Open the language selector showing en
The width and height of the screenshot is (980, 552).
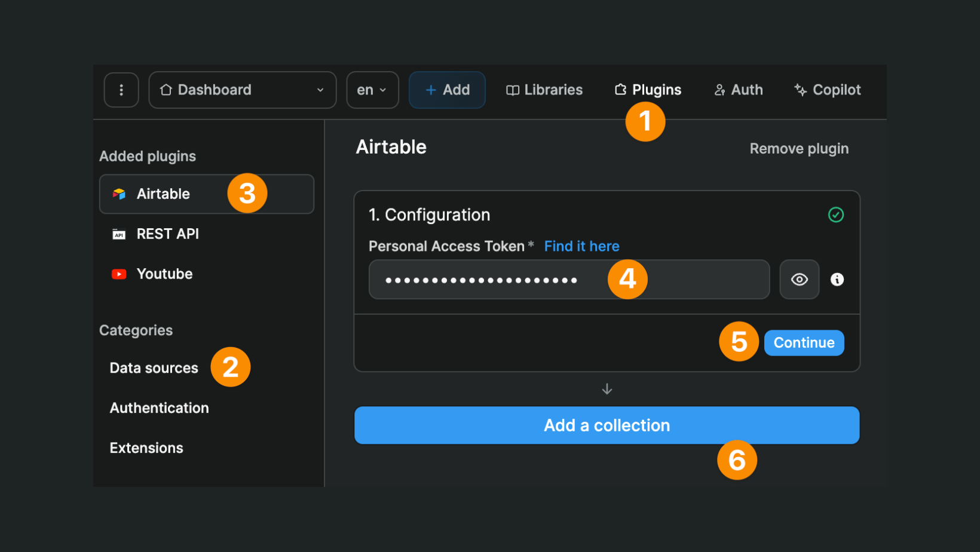pyautogui.click(x=372, y=90)
